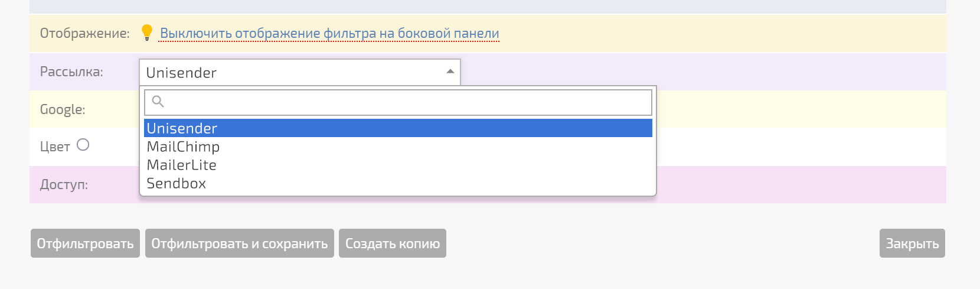Screen dimensions: 980x289
Task: Click the magnifier icon in the dropdown search
Action: tap(158, 102)
